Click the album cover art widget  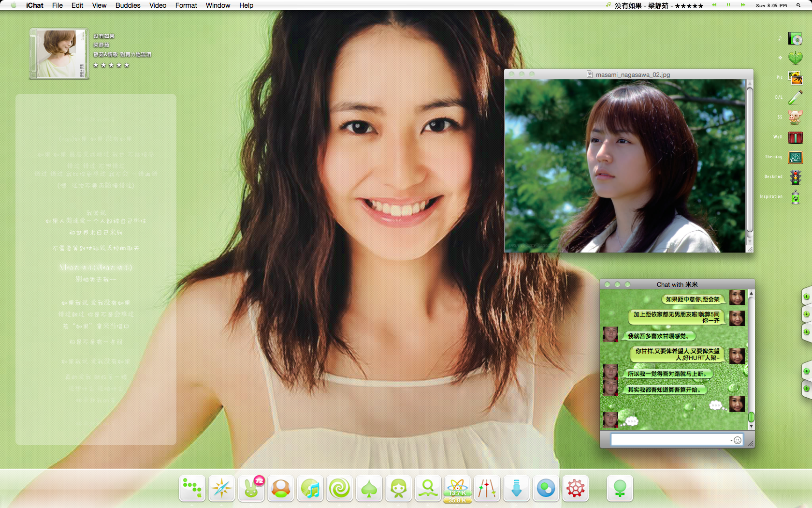pyautogui.click(x=59, y=54)
